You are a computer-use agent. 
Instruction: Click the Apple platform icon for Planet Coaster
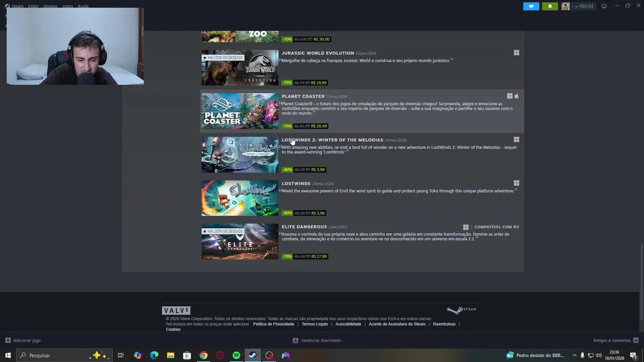[516, 96]
